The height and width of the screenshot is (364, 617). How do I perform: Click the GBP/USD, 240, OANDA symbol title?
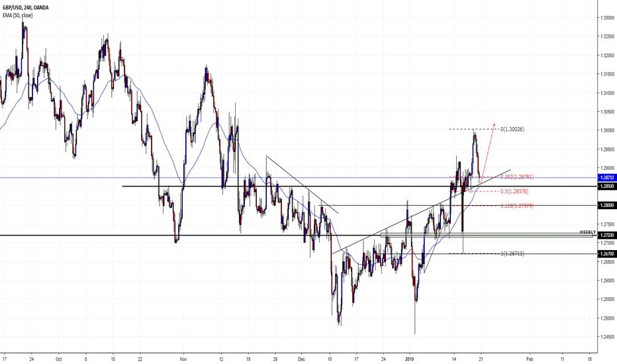[x=26, y=7]
